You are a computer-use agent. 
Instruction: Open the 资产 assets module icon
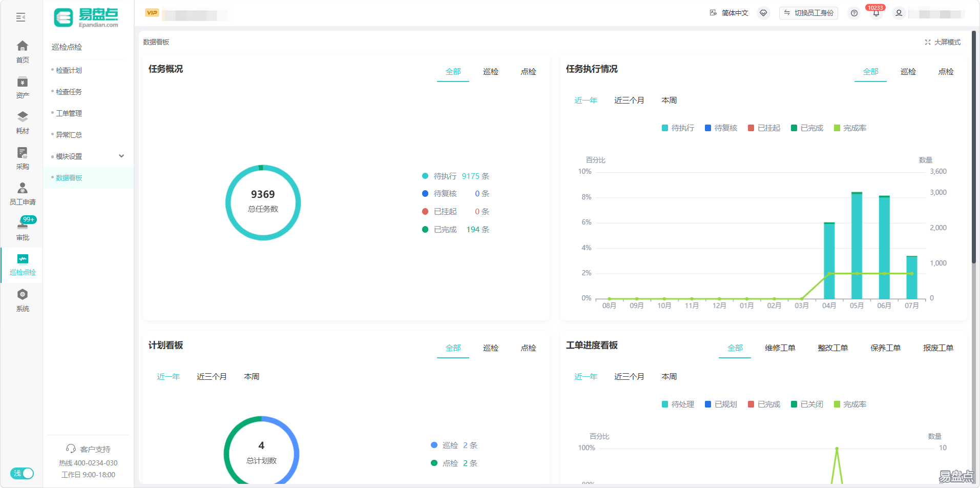(23, 82)
